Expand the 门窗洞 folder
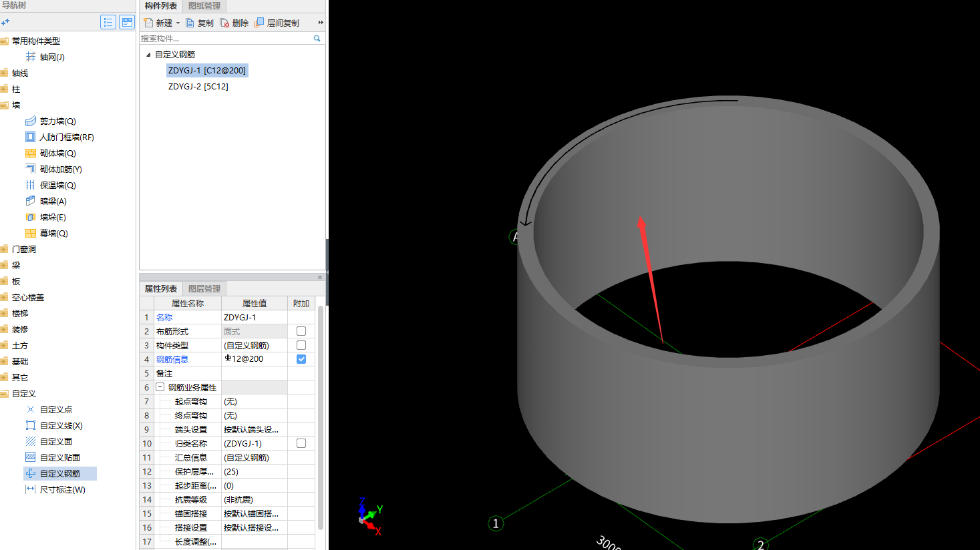 point(4,249)
